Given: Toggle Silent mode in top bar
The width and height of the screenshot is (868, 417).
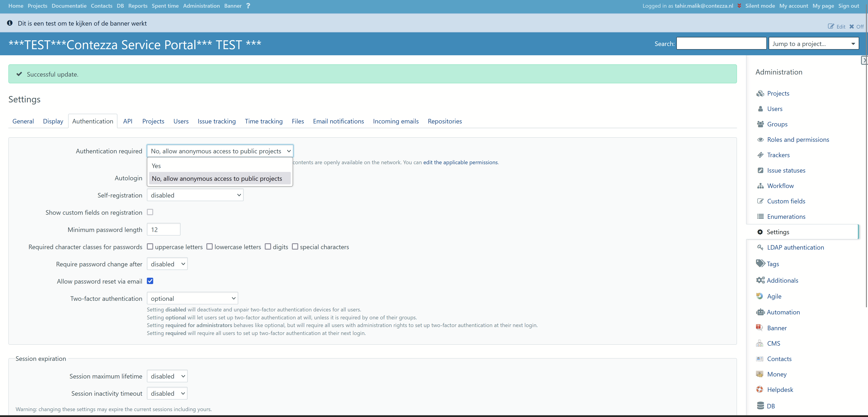Looking at the screenshot, I should (x=760, y=6).
